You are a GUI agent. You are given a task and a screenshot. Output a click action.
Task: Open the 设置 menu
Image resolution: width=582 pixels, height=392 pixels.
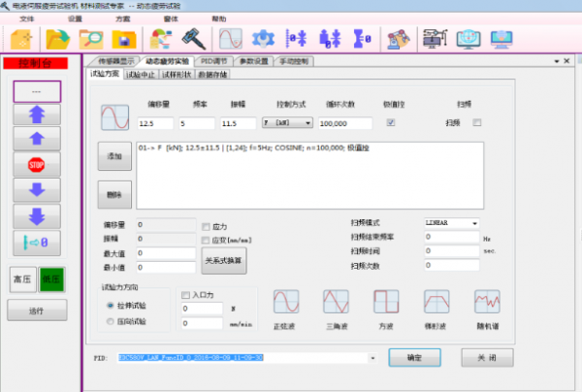point(76,18)
